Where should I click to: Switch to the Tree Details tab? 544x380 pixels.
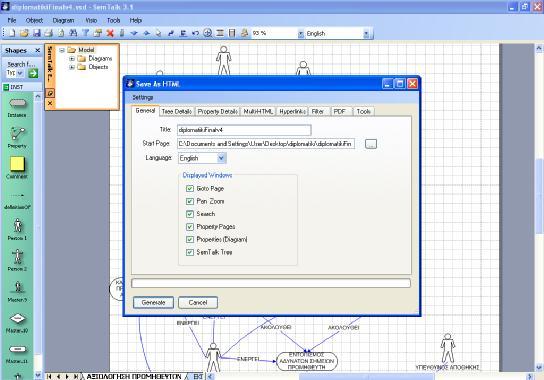(x=177, y=111)
